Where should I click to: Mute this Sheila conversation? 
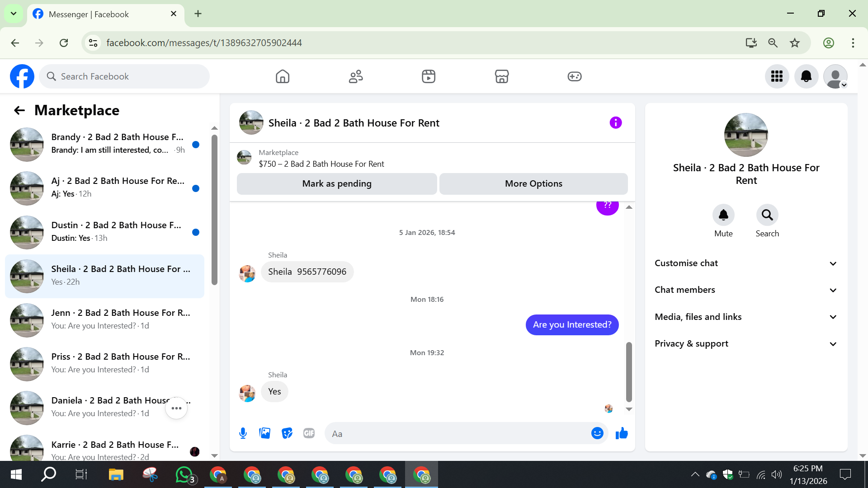[x=723, y=216]
